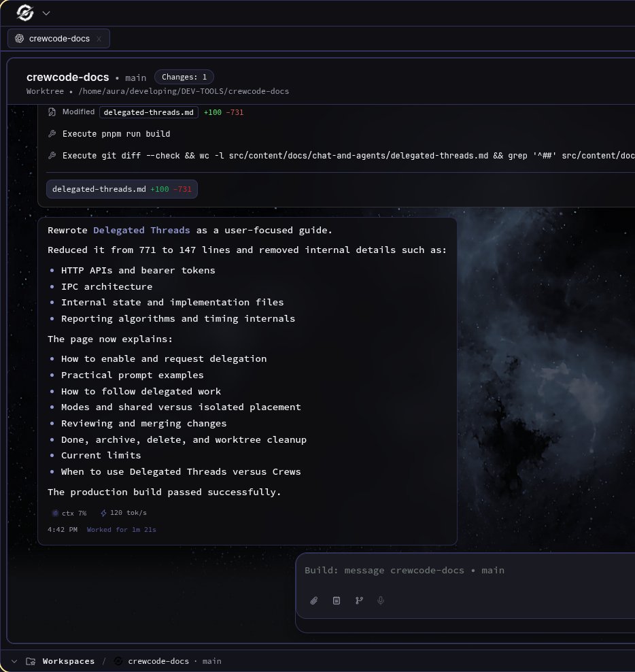The height and width of the screenshot is (672, 635).
Task: Click the 'Reviewing and merging changes' bullet
Action: click(143, 424)
